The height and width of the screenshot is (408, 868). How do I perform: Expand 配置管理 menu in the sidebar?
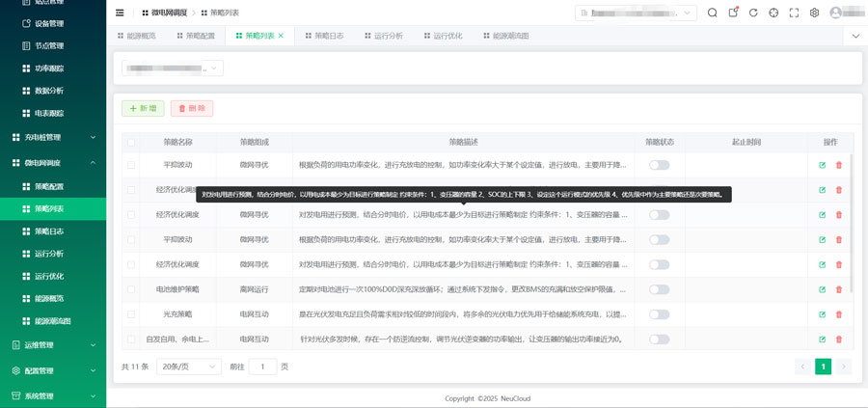[x=53, y=371]
